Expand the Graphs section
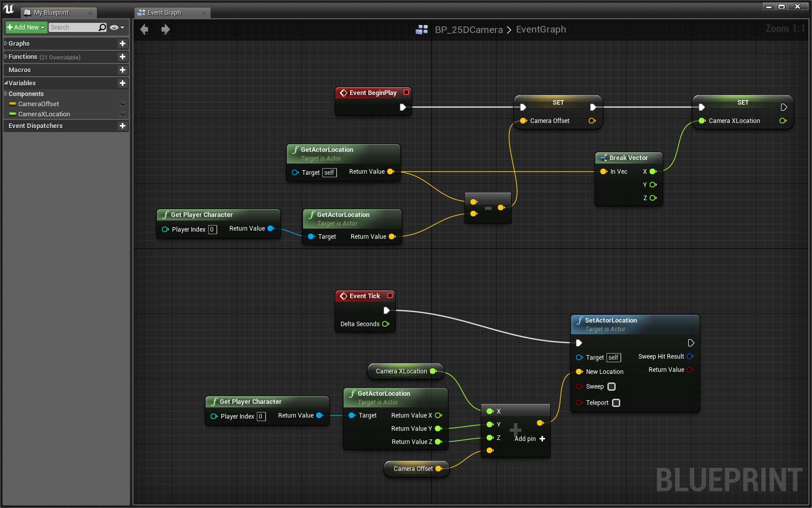The image size is (812, 508). [x=6, y=44]
